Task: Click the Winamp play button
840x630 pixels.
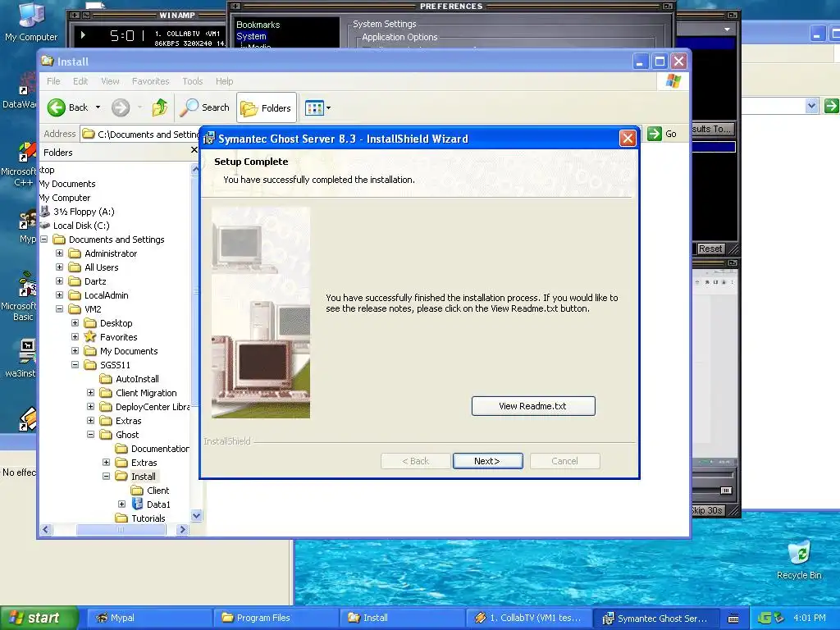Action: pos(83,34)
